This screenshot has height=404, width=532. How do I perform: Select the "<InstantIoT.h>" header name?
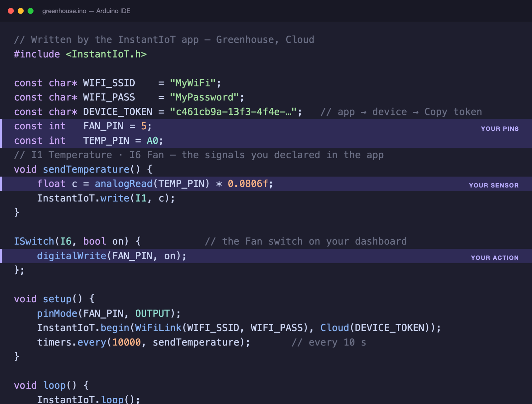point(106,54)
